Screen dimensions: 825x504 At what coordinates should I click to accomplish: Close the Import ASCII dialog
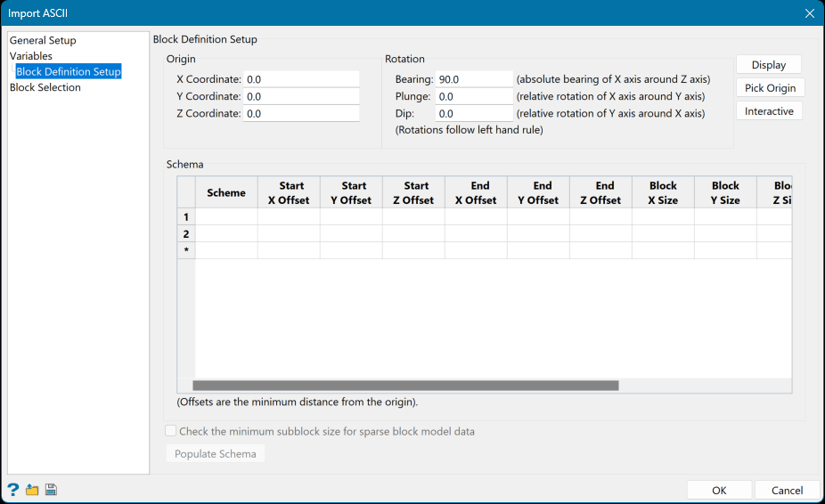point(809,13)
